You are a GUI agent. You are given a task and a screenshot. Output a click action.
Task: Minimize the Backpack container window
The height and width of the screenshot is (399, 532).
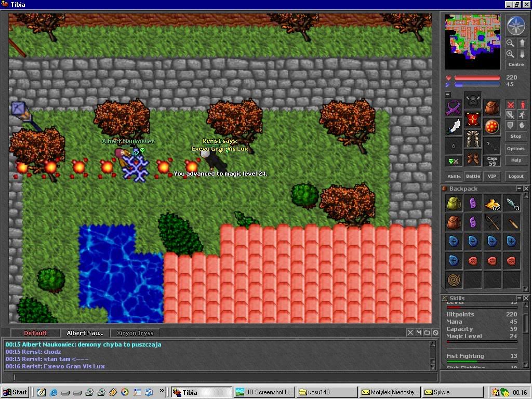[519, 188]
